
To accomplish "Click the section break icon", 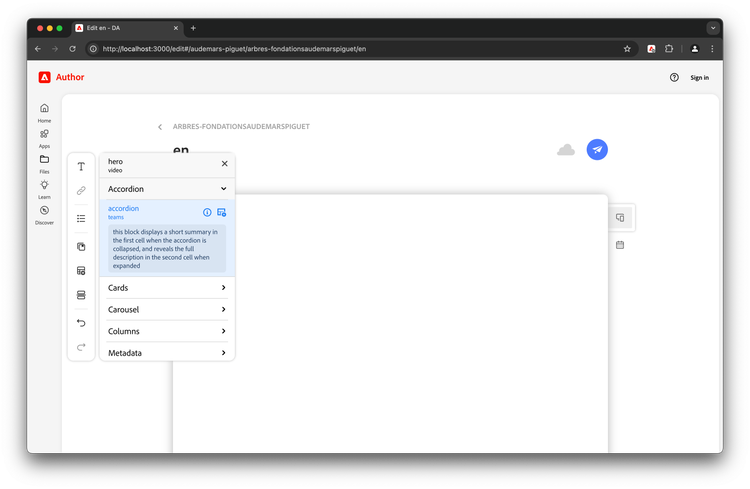I will tap(81, 295).
